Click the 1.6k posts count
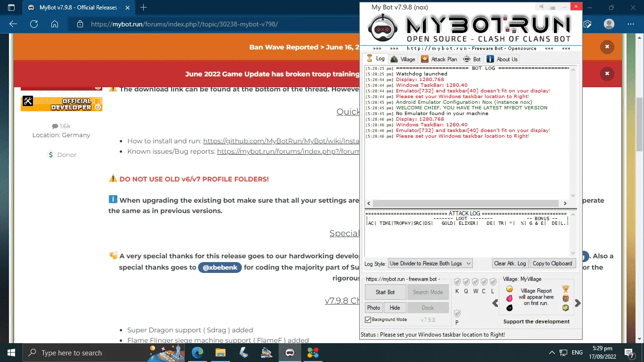The height and width of the screenshot is (362, 644). [x=61, y=126]
